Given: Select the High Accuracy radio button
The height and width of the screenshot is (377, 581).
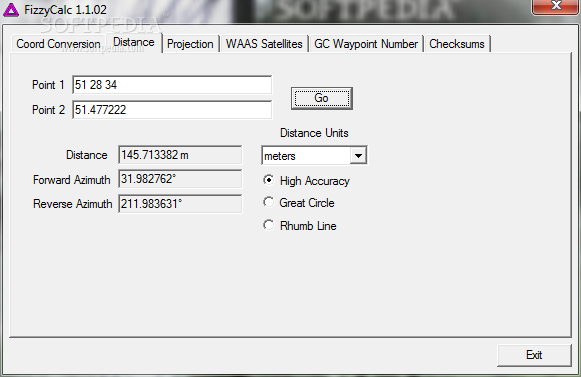Looking at the screenshot, I should tap(269, 180).
